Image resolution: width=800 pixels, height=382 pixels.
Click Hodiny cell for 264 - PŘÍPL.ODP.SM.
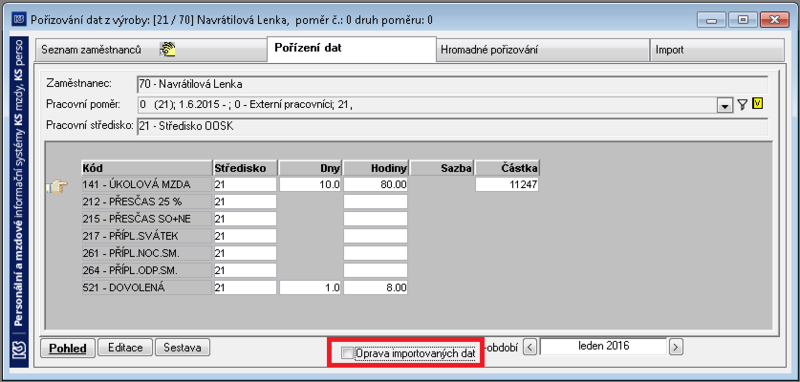(376, 270)
